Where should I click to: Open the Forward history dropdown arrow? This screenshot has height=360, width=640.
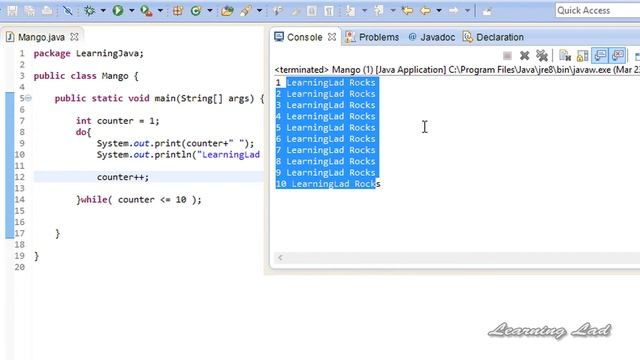467,11
